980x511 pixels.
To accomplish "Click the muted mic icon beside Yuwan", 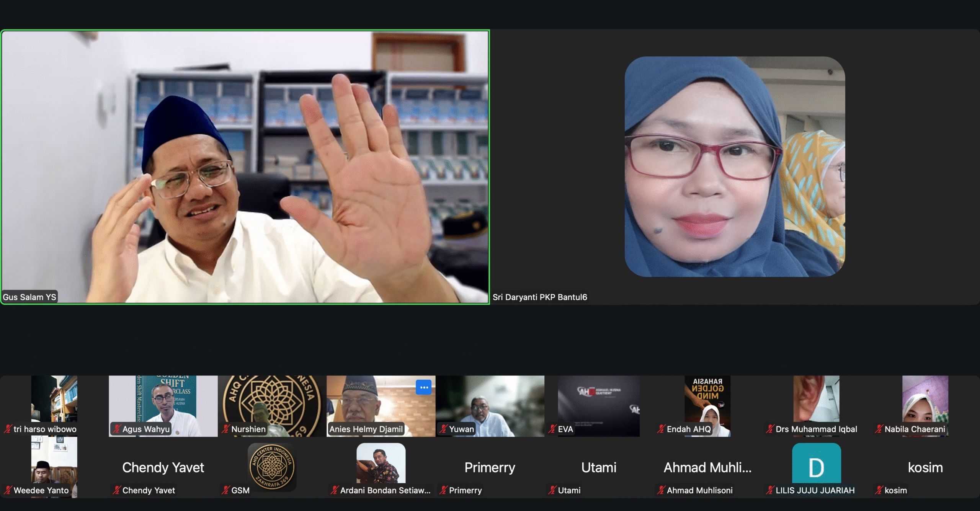I will pos(443,429).
